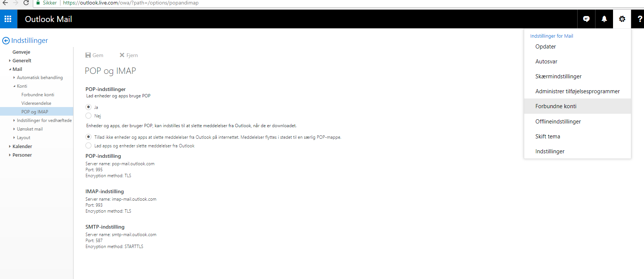Click the Outlook Mail title

coord(49,19)
